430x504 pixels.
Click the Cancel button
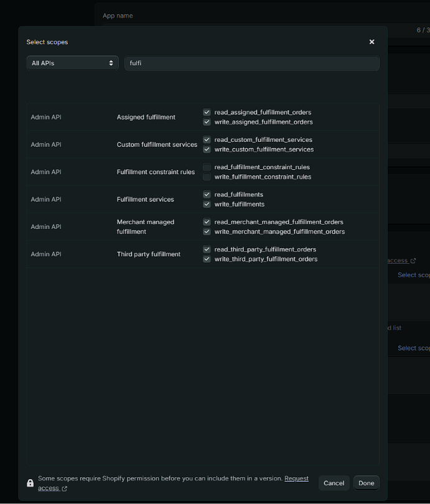coord(334,483)
